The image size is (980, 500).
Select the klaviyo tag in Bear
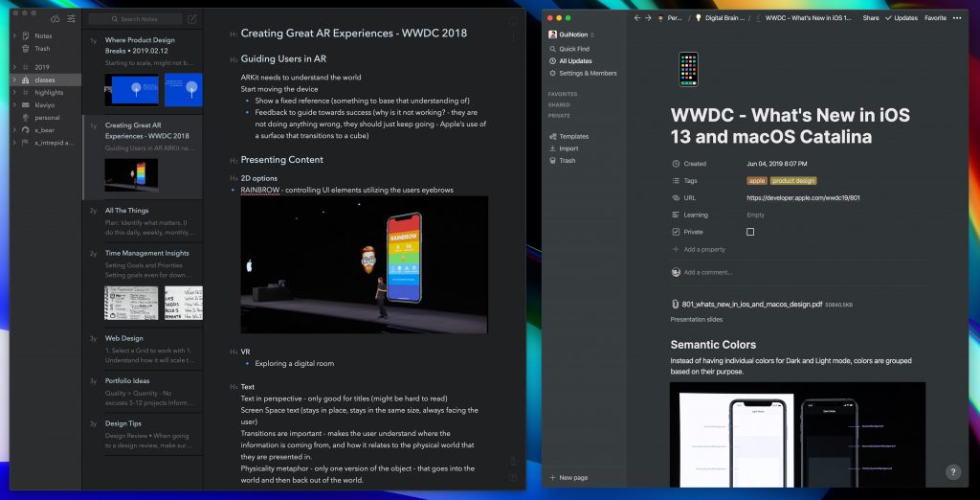pyautogui.click(x=46, y=105)
